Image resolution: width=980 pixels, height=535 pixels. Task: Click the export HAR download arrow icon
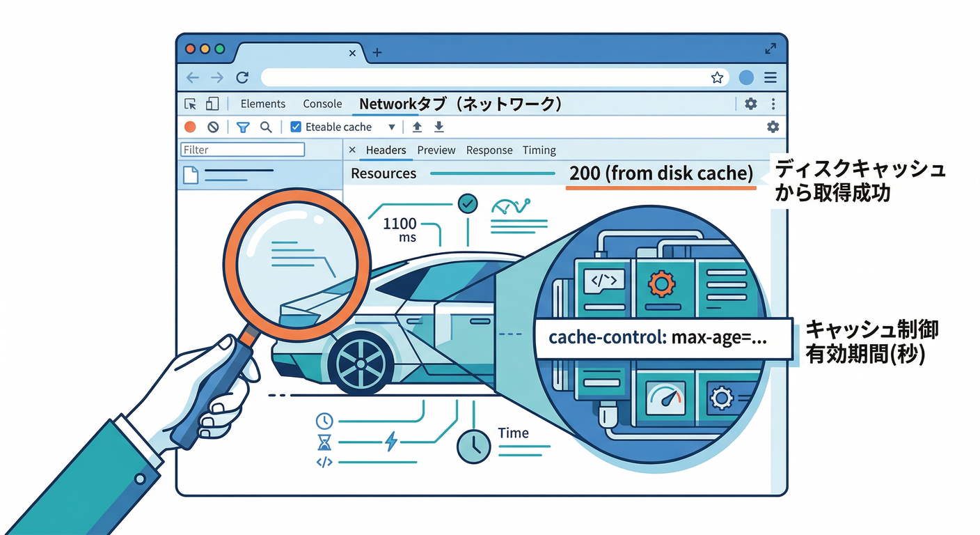pyautogui.click(x=438, y=127)
